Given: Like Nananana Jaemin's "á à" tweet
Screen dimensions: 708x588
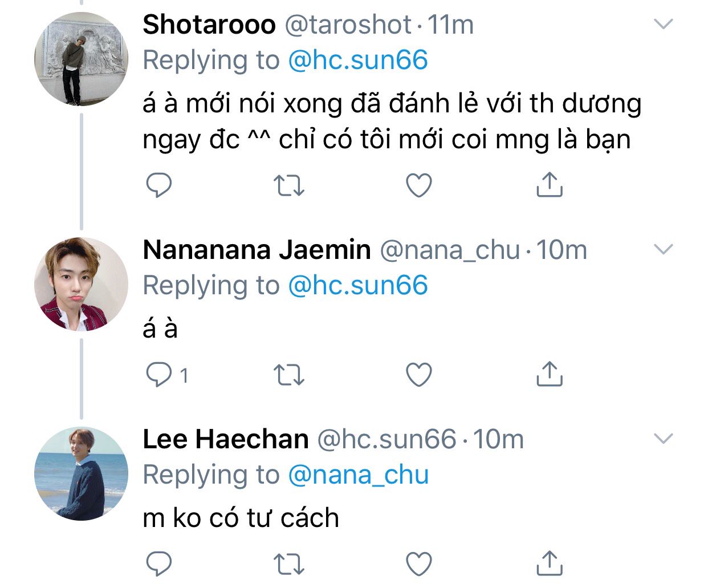Looking at the screenshot, I should point(419,374).
